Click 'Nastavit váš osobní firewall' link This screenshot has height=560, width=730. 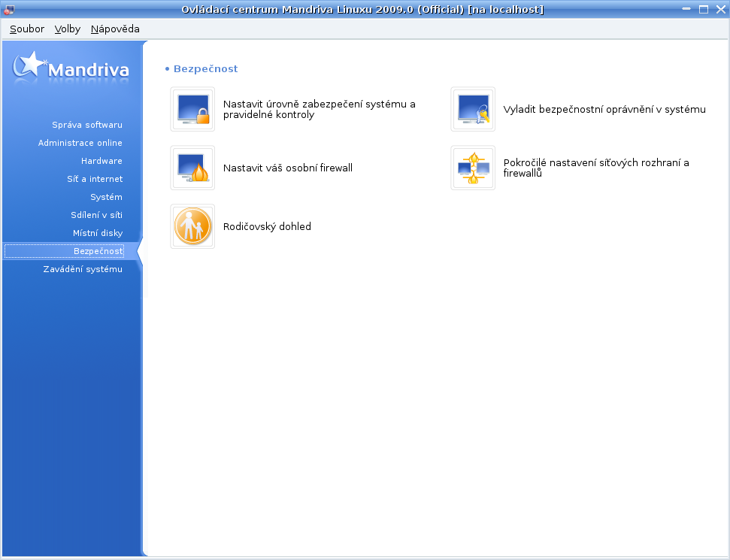pos(288,168)
